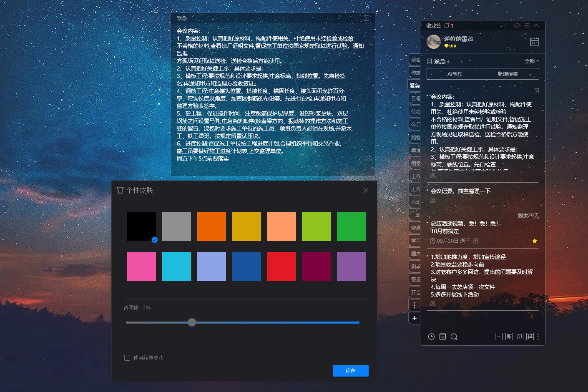Click the transparency slider handle
The height and width of the screenshot is (392, 588).
pos(192,322)
